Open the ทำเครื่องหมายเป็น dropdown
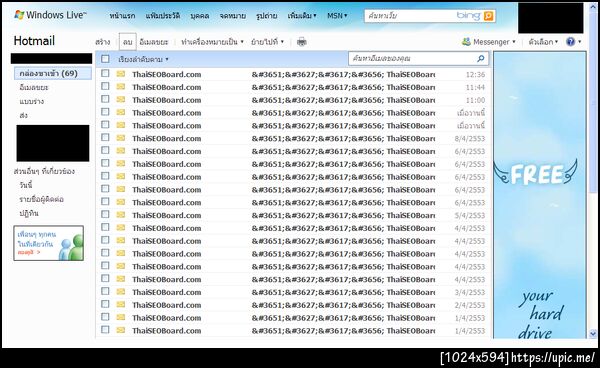The height and width of the screenshot is (368, 600). tap(212, 42)
